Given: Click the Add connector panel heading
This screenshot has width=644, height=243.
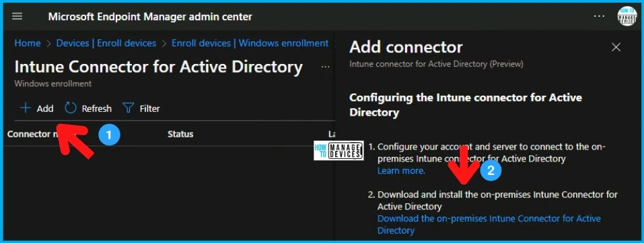Looking at the screenshot, I should tap(406, 47).
